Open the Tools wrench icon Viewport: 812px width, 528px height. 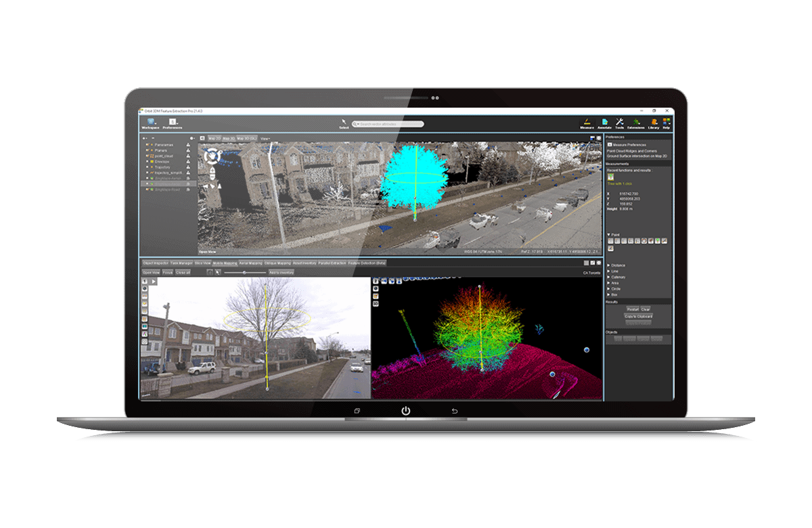(619, 123)
